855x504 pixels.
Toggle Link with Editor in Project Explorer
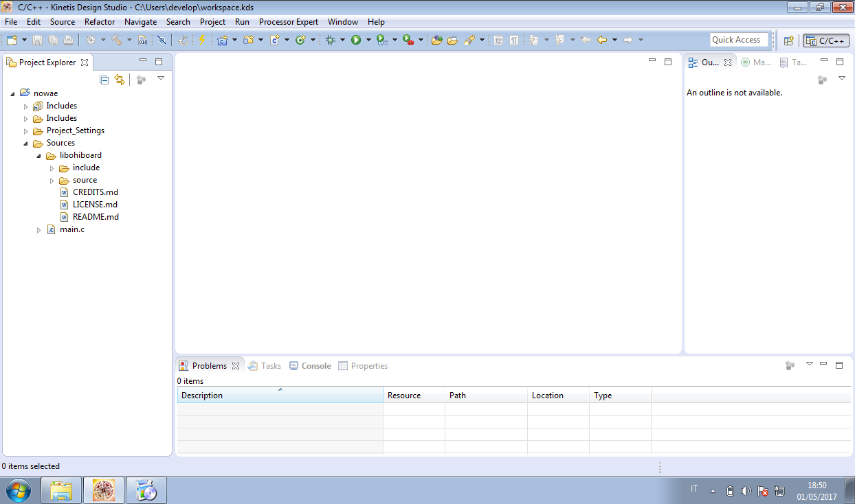(120, 80)
